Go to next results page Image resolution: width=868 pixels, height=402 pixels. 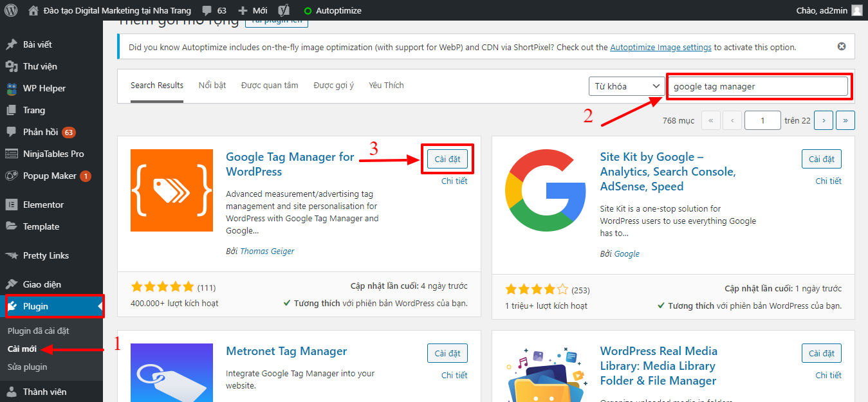pyautogui.click(x=824, y=120)
